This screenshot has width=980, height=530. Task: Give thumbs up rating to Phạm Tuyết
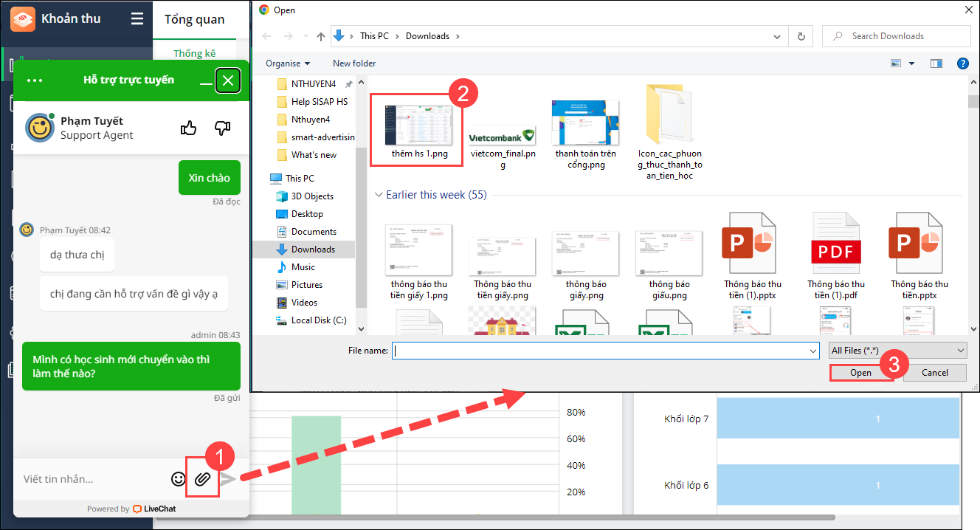coord(189,128)
